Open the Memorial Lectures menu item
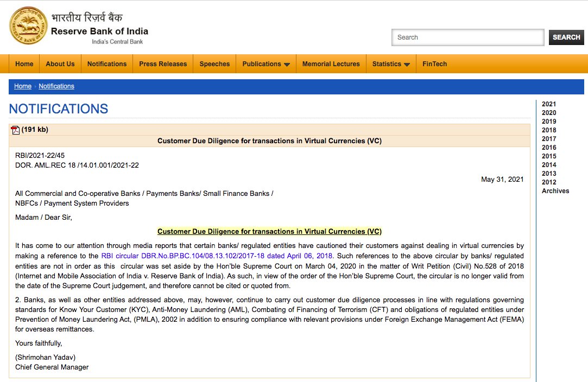The image size is (588, 382). click(x=331, y=63)
